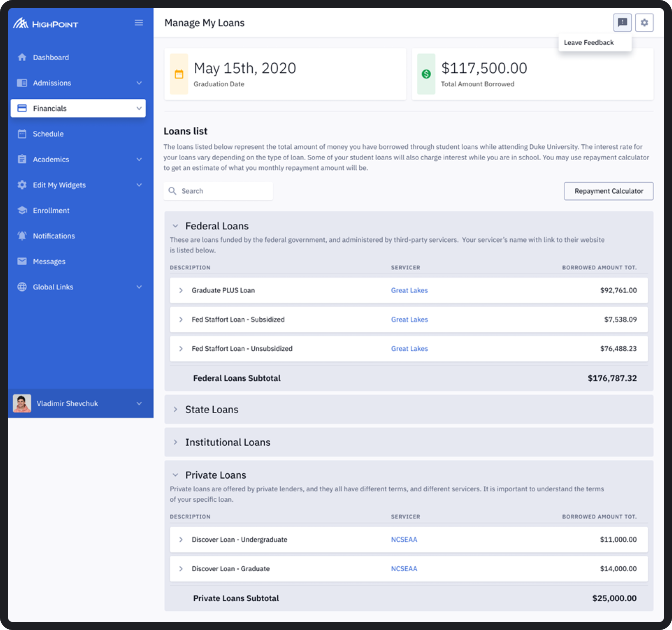Image resolution: width=672 pixels, height=630 pixels.
Task: Click the Enrollment graduation cap icon
Action: coord(22,211)
